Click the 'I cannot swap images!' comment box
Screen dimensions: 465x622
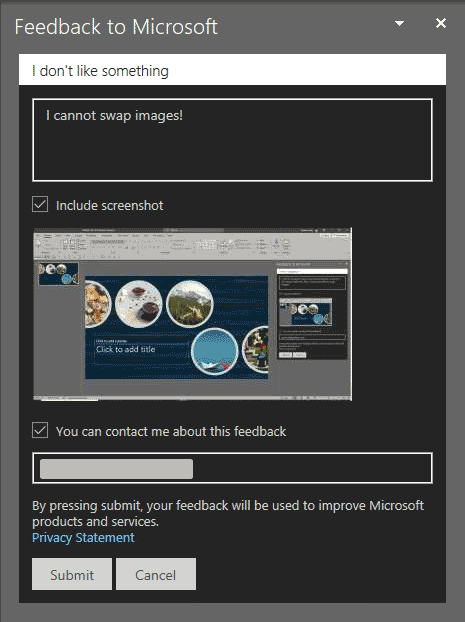[x=232, y=140]
